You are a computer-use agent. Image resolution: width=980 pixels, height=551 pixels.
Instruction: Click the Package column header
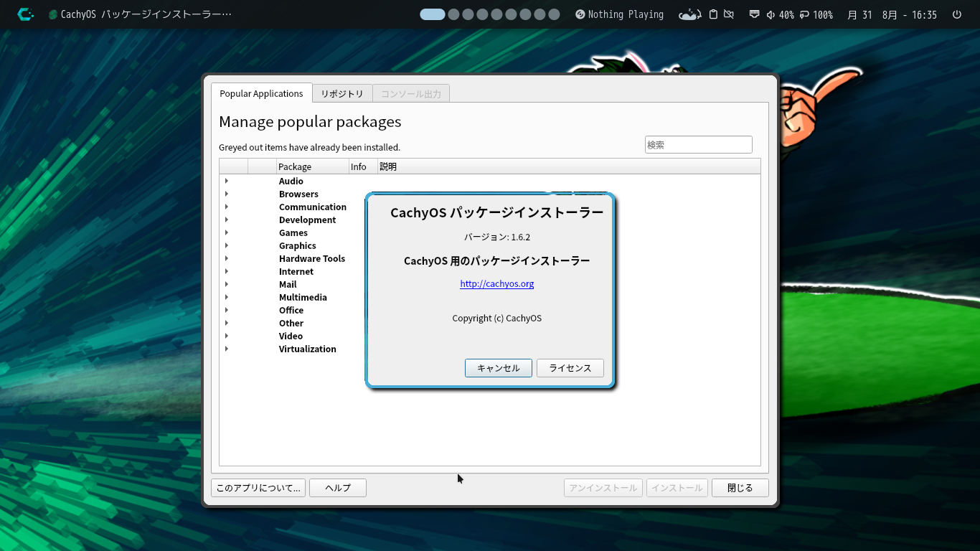[312, 166]
